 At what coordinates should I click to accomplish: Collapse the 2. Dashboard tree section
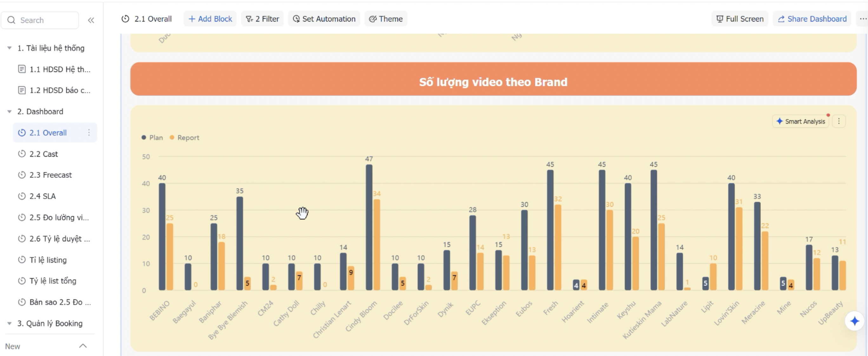point(10,112)
